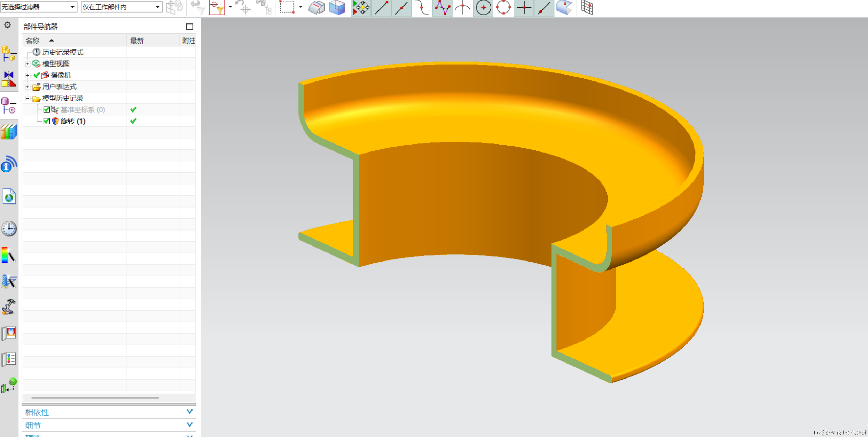Toggle Mid Point snap option
868x437 pixels.
click(x=401, y=8)
